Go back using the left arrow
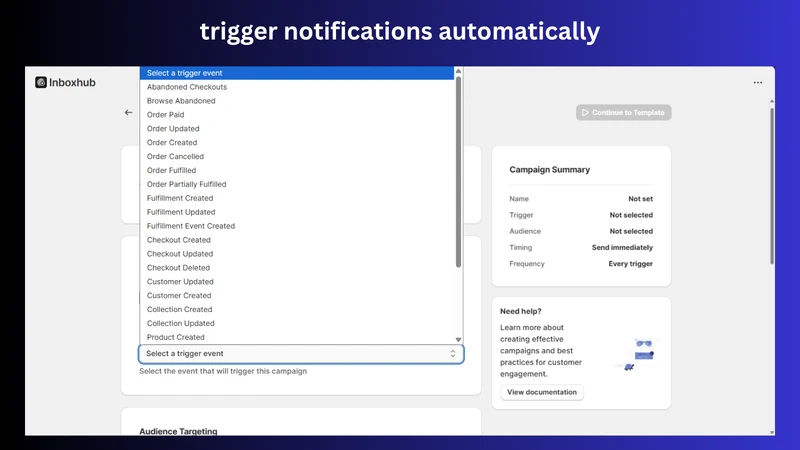 tap(129, 112)
